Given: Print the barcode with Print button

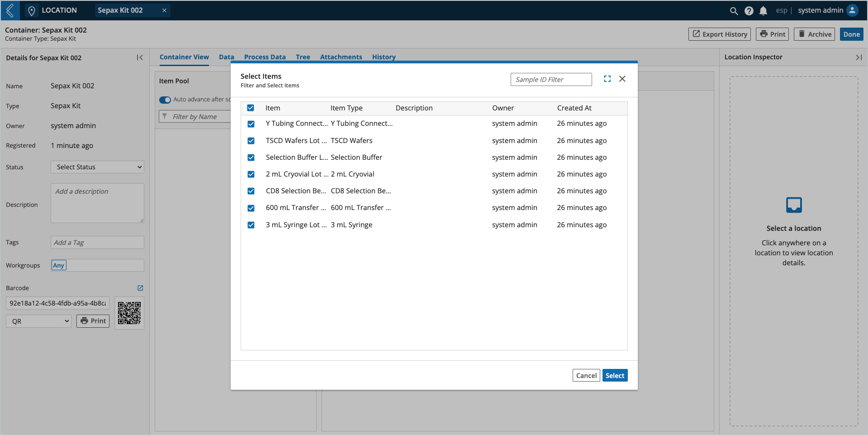Looking at the screenshot, I should [x=93, y=321].
